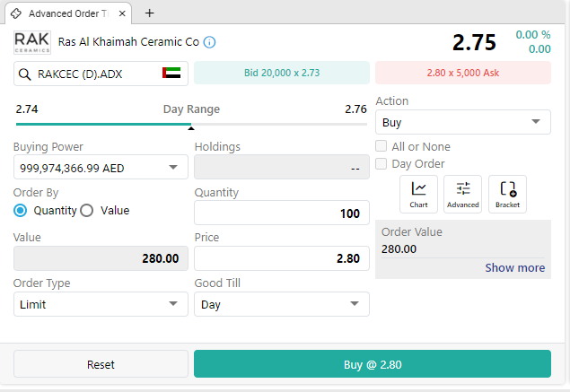
Task: Click the company info icon
Action: pyautogui.click(x=209, y=42)
